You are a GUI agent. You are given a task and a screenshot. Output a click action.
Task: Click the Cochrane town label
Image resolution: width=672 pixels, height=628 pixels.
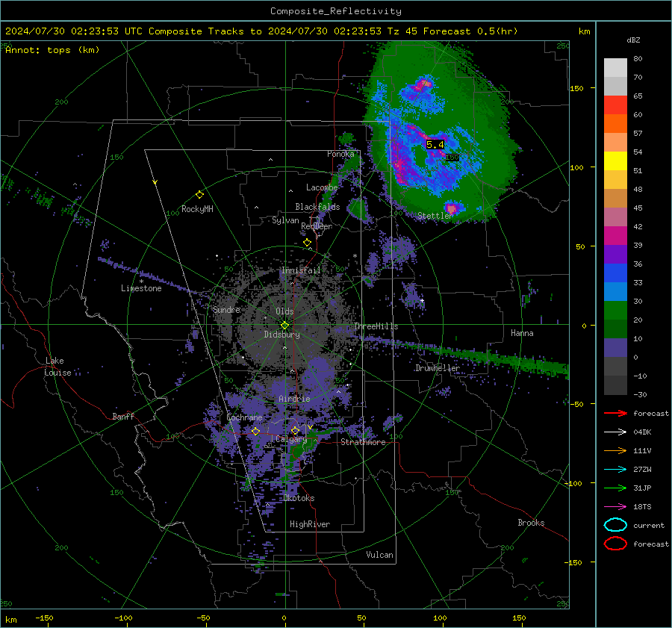[244, 417]
